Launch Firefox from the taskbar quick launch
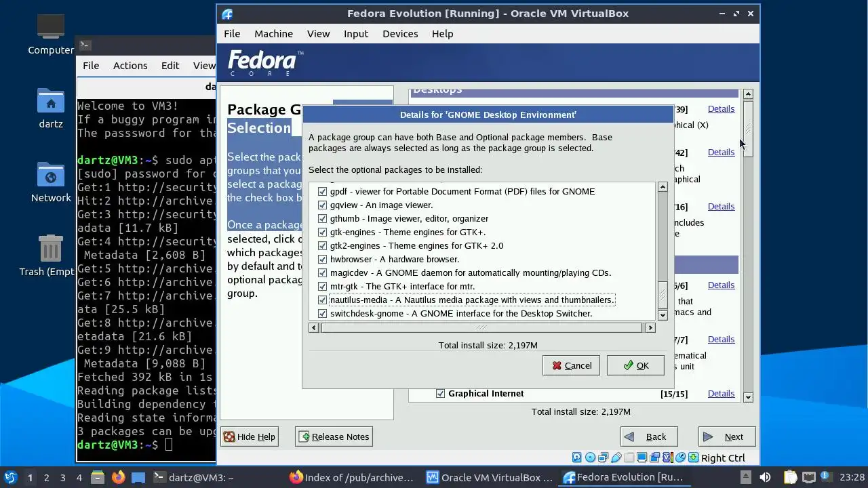 pos(119,477)
